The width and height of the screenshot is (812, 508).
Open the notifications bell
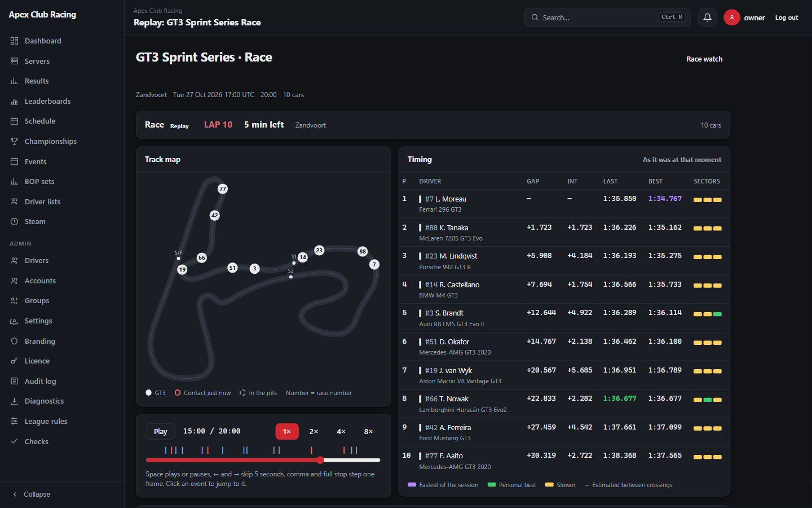click(707, 17)
